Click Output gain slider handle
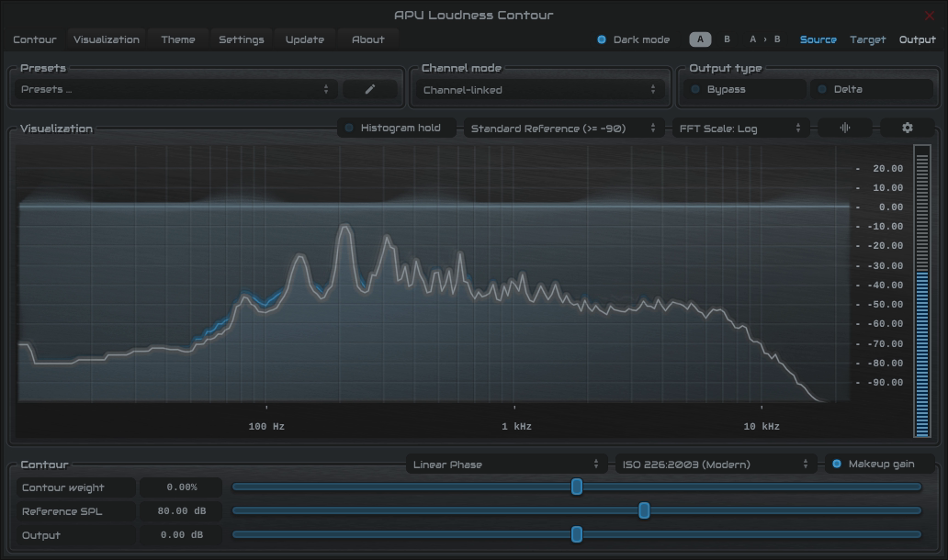This screenshot has height=560, width=948. [577, 534]
